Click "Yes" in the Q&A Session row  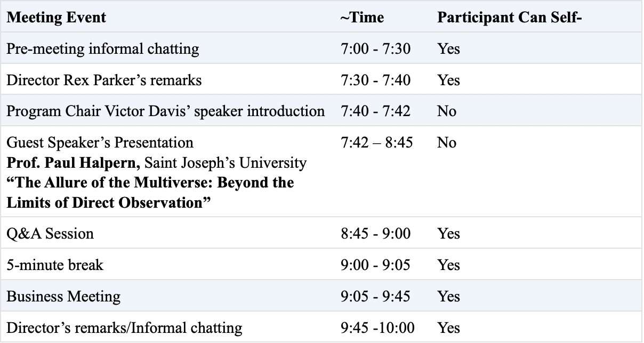(448, 233)
